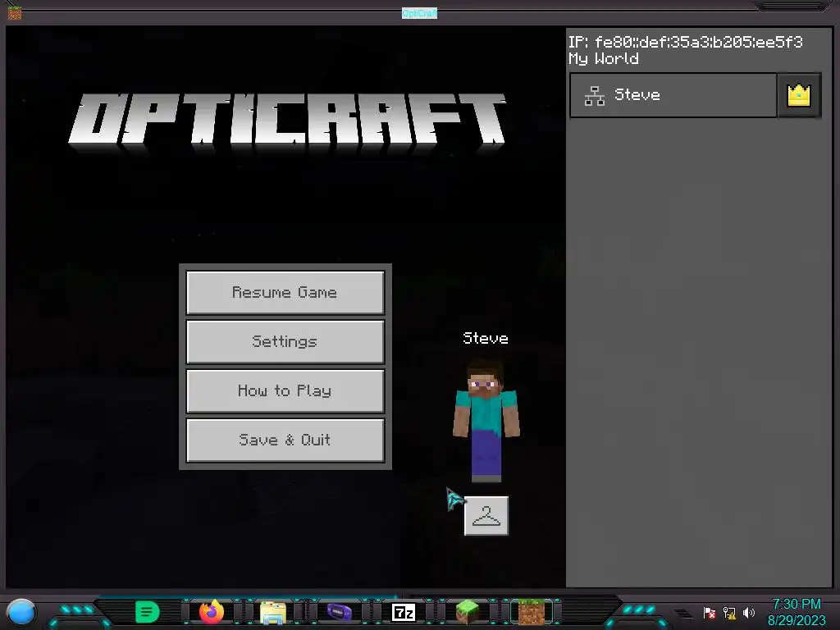Click the network icon beside Steve
The image size is (840, 630).
pos(594,96)
